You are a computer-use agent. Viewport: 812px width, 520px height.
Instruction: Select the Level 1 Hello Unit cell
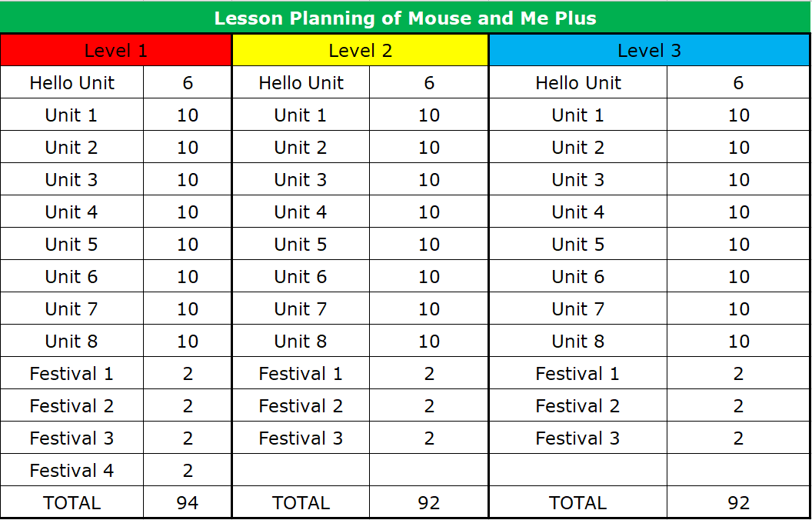point(72,82)
